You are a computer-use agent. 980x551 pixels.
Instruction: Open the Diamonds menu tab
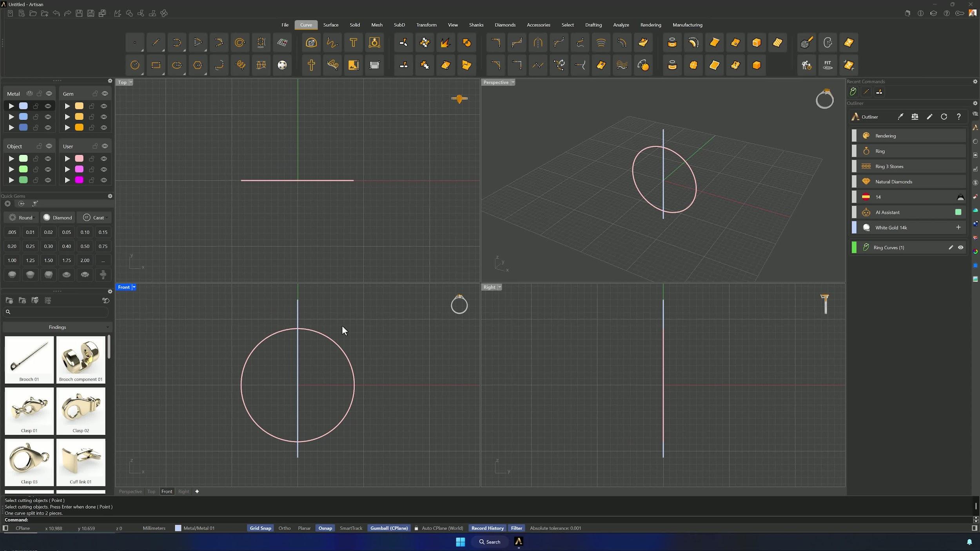coord(505,25)
